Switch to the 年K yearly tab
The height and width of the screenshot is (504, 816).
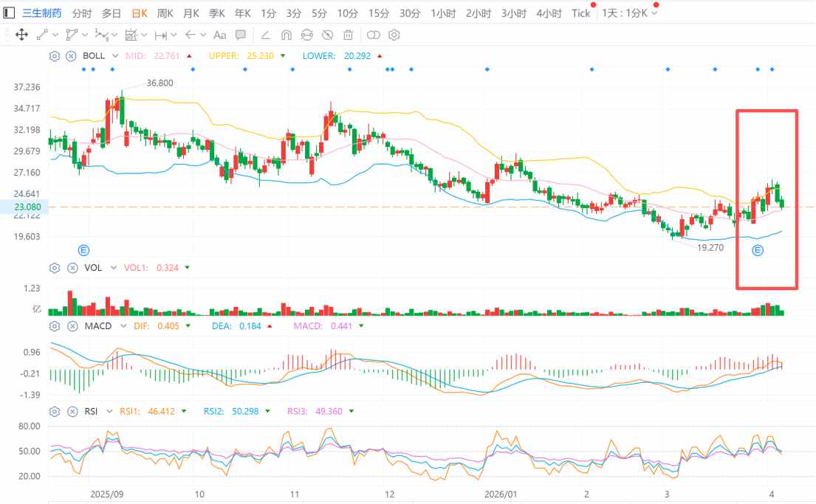pyautogui.click(x=243, y=13)
